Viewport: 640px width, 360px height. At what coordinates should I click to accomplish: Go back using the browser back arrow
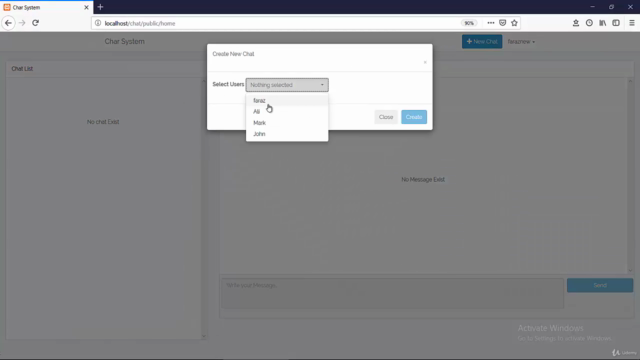(8, 23)
